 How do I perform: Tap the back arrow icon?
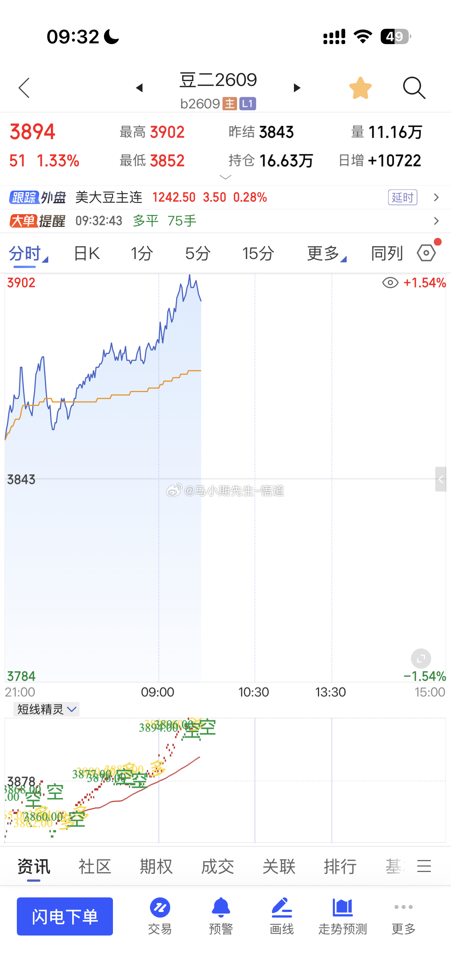(24, 88)
